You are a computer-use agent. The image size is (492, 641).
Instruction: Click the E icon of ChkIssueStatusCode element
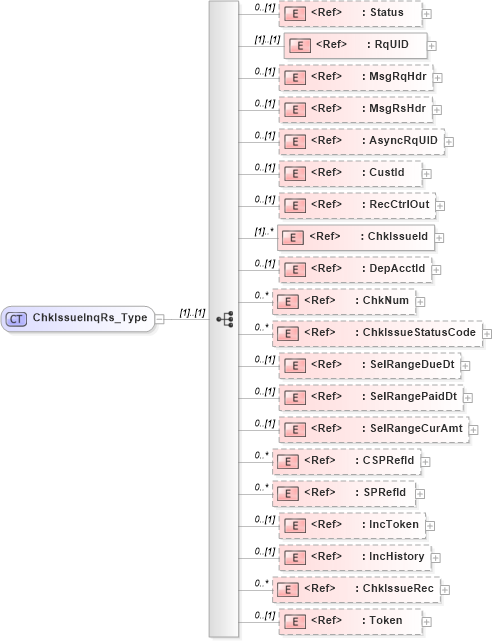288,334
